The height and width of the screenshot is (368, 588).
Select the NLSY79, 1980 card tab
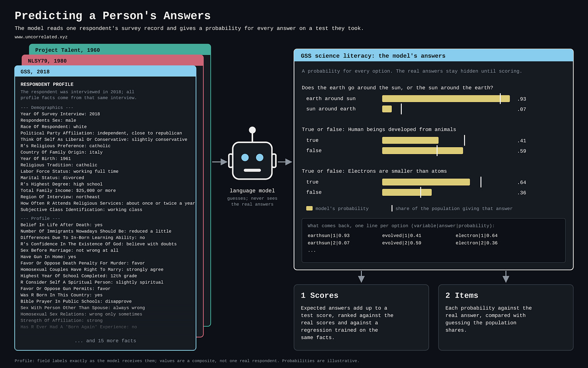pyautogui.click(x=113, y=60)
